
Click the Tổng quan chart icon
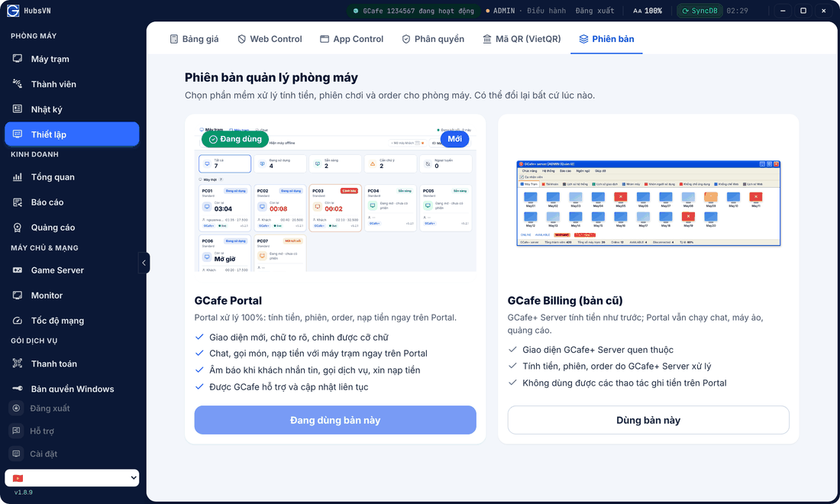tap(18, 176)
